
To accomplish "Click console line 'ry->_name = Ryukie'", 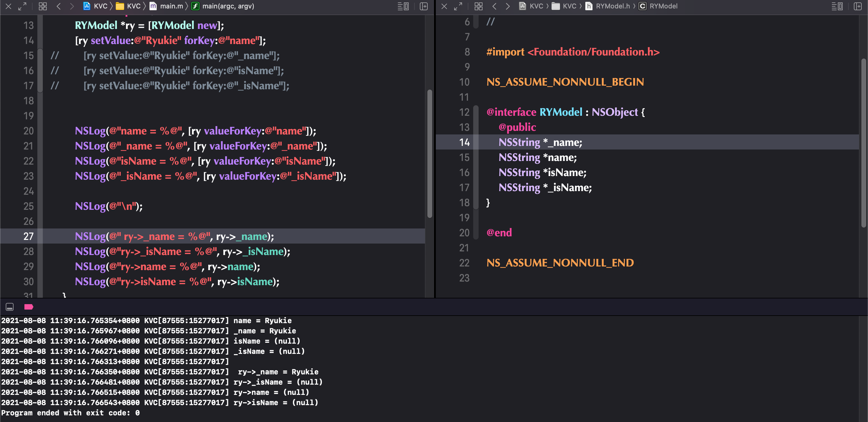I will coord(278,372).
